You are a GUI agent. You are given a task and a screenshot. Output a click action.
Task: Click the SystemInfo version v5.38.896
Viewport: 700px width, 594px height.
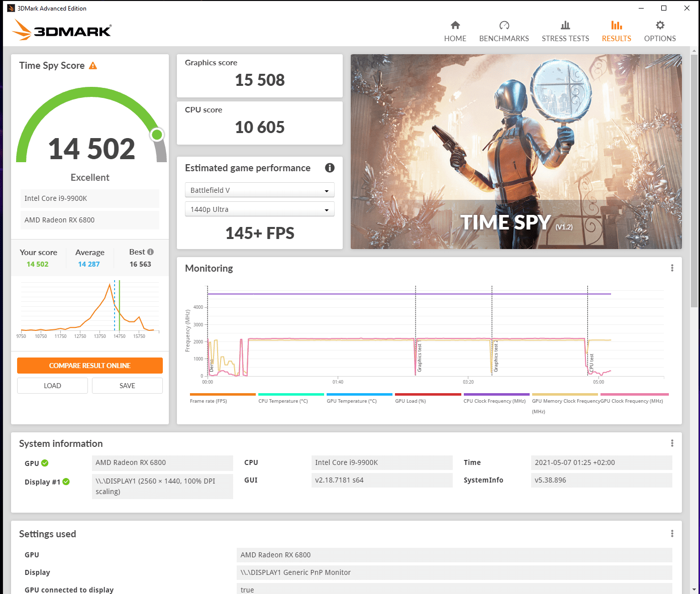pyautogui.click(x=602, y=480)
